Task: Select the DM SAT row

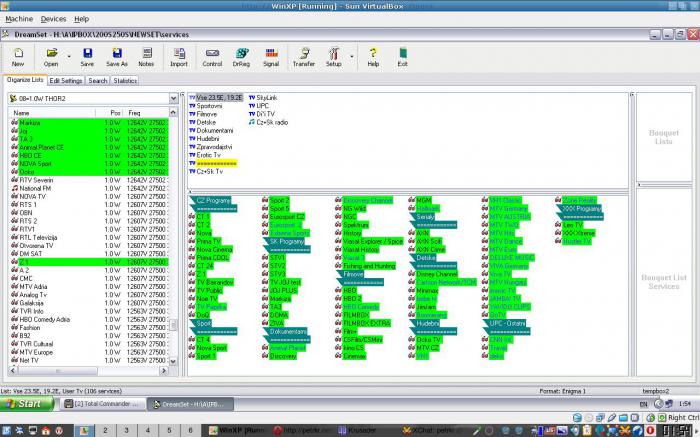Action: pyautogui.click(x=89, y=254)
